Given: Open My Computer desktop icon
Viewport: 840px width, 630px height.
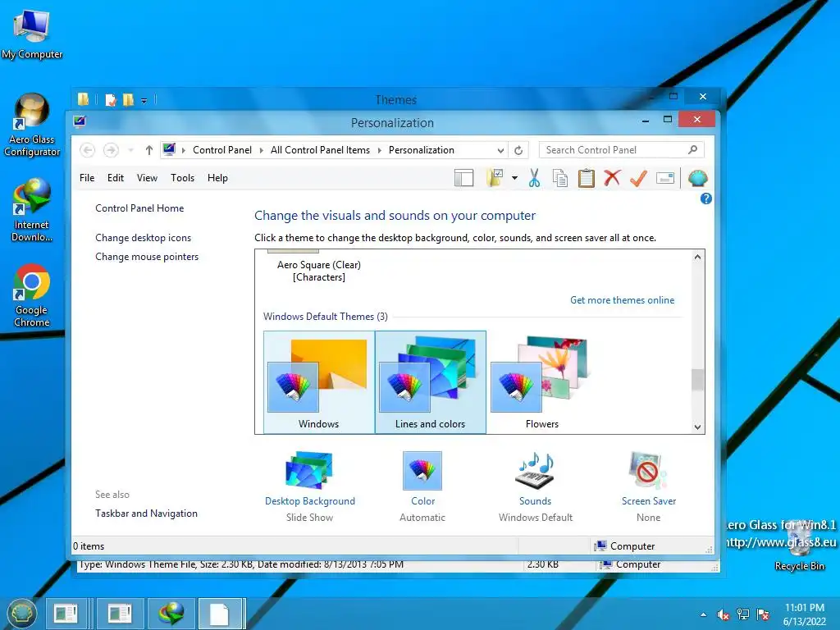Looking at the screenshot, I should [x=32, y=34].
